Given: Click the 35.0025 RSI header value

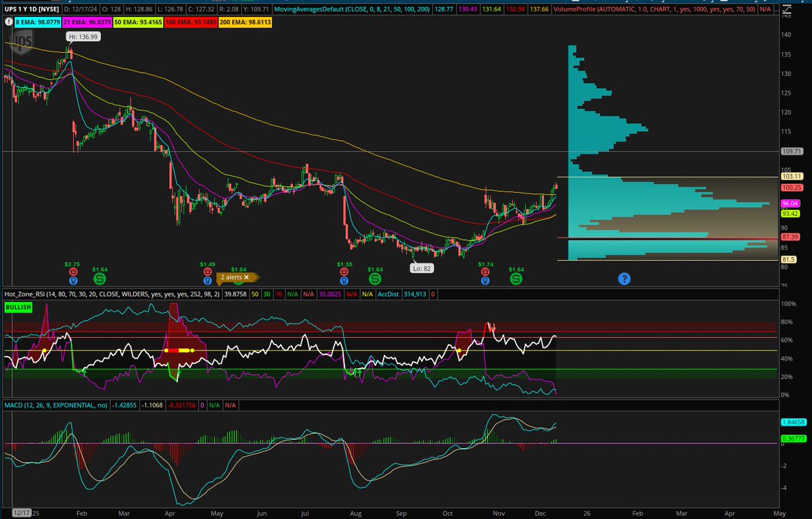Looking at the screenshot, I should [x=329, y=295].
